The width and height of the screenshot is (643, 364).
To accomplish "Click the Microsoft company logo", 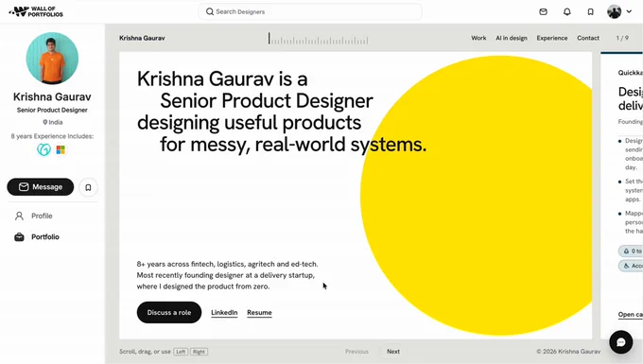I will point(61,150).
